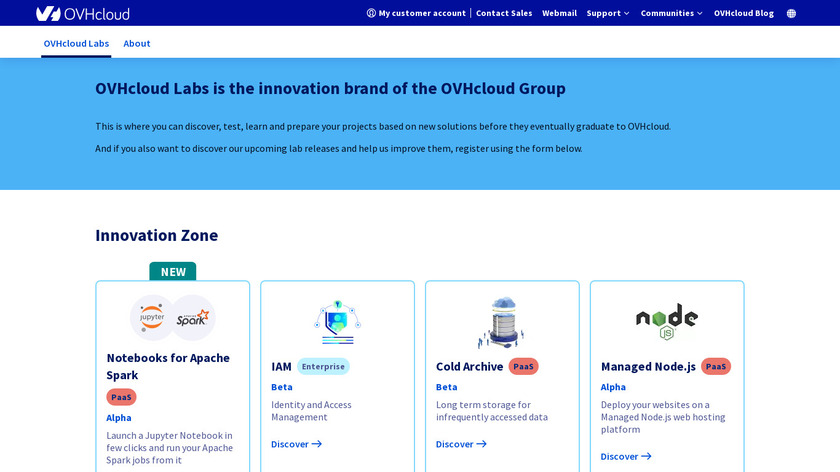Open the language globe icon

(x=791, y=13)
